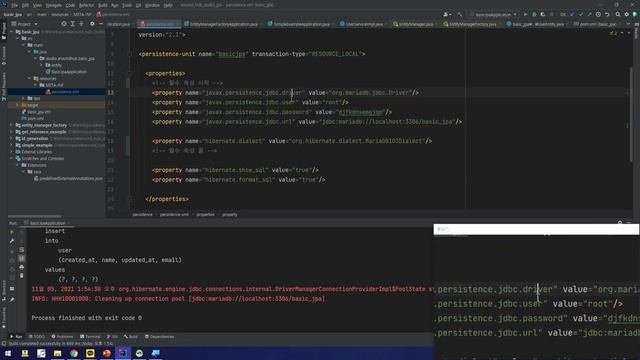The height and width of the screenshot is (360, 640).
Task: Click the Git Commit checkmark icon
Action: pos(581,14)
